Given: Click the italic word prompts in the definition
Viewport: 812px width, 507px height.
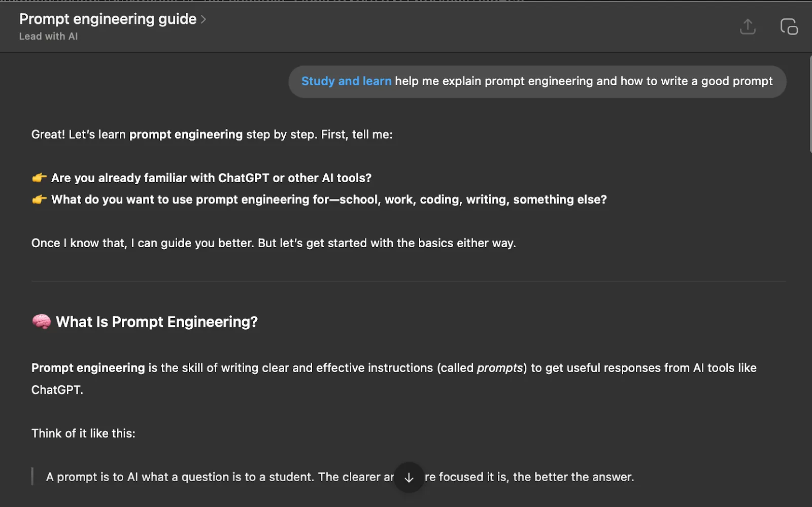Looking at the screenshot, I should click(x=500, y=368).
